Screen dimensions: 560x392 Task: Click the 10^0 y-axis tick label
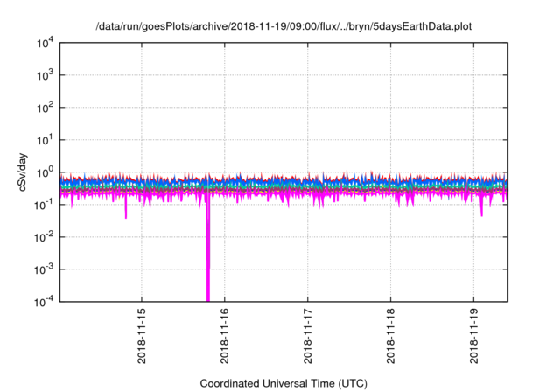click(45, 172)
